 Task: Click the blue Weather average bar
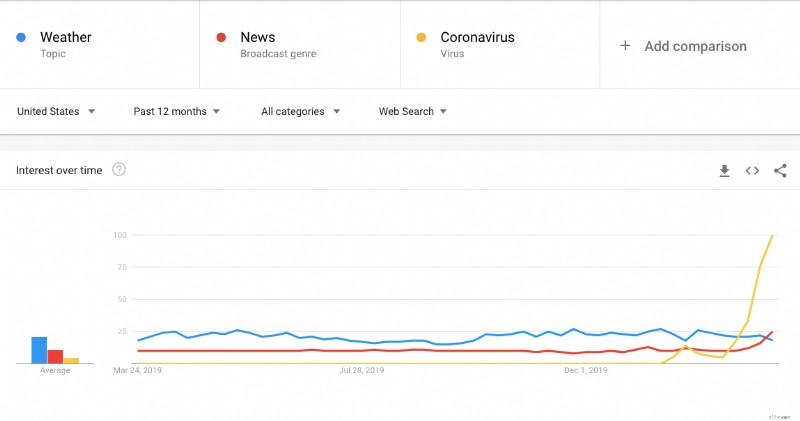pyautogui.click(x=39, y=350)
